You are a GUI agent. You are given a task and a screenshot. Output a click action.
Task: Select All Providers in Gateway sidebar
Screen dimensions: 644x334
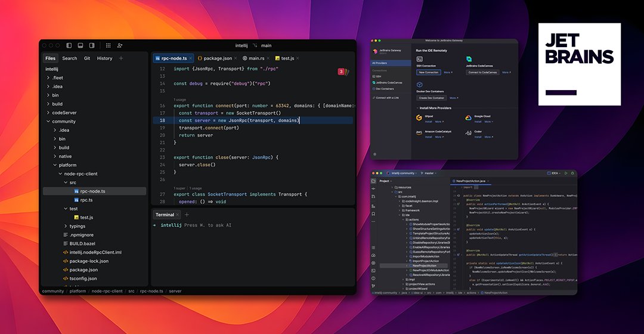pyautogui.click(x=391, y=63)
